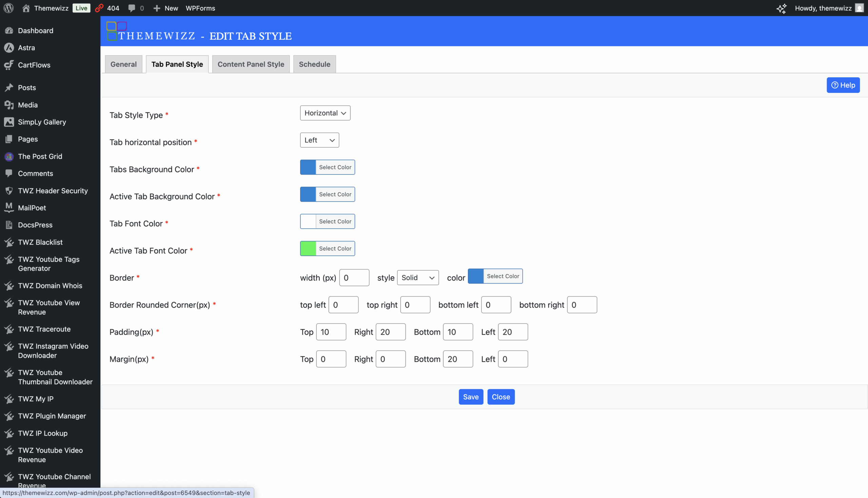Open TWZ Youtube Tags Generator menu item
The height and width of the screenshot is (498, 868).
coord(49,264)
